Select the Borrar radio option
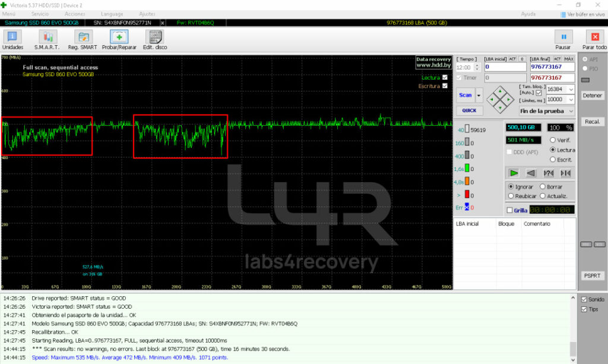The width and height of the screenshot is (608, 364). pos(543,186)
